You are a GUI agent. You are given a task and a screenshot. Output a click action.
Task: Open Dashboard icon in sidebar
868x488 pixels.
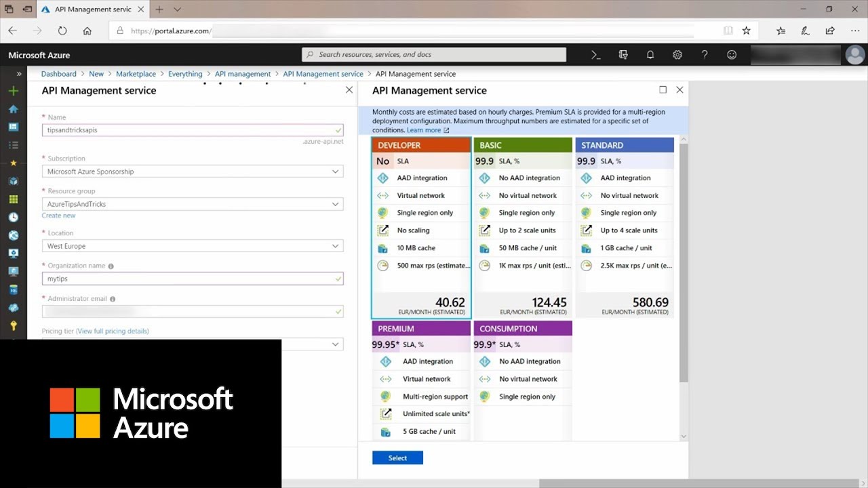tap(14, 127)
